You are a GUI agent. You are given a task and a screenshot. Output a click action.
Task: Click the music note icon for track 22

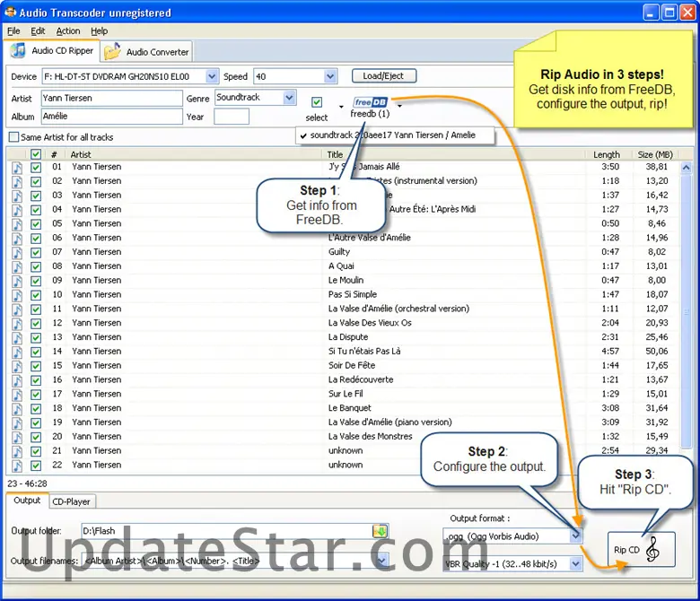17,466
